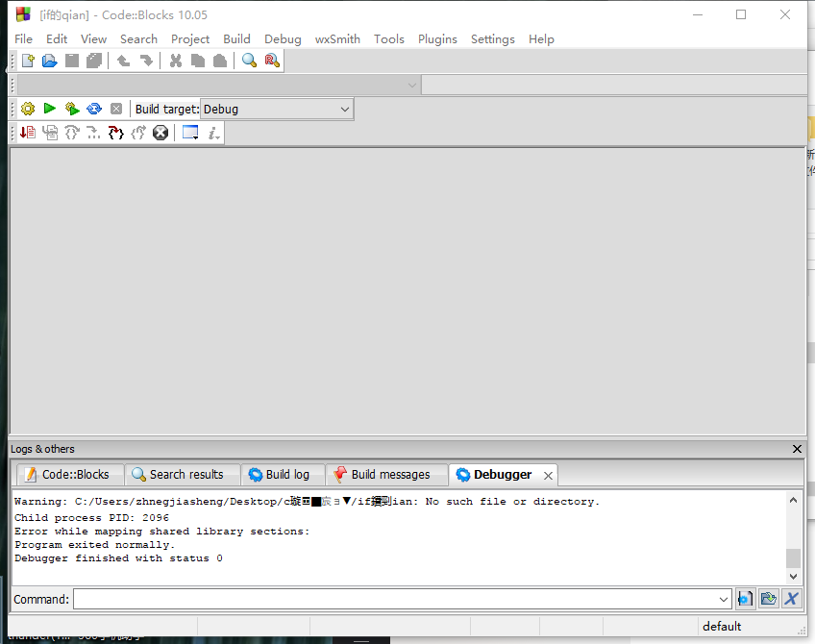Click the Save all files icon
Screen dimensions: 815x644
tap(94, 61)
